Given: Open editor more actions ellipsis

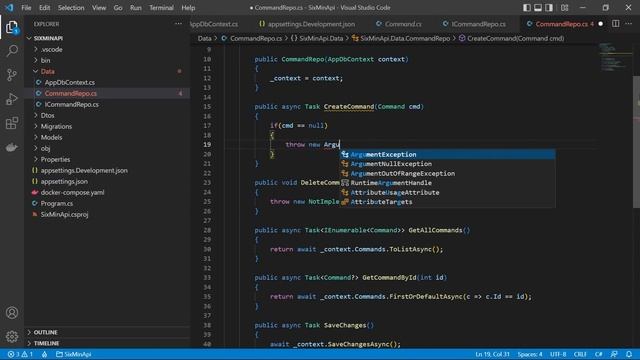Looking at the screenshot, I should [629, 24].
